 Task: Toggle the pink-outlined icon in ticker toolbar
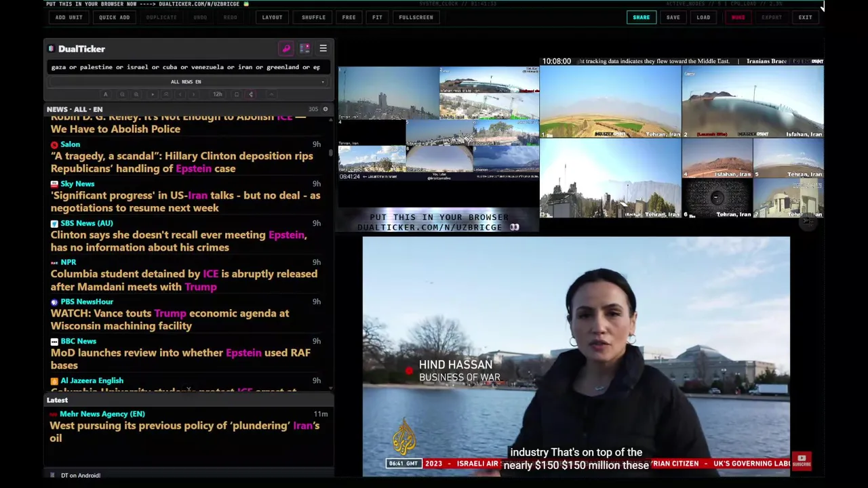point(251,94)
